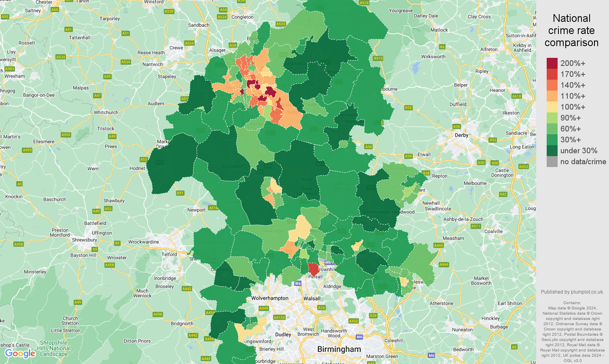Click the A444 road shield near Measham
The width and height of the screenshot is (609, 364).
(x=438, y=245)
